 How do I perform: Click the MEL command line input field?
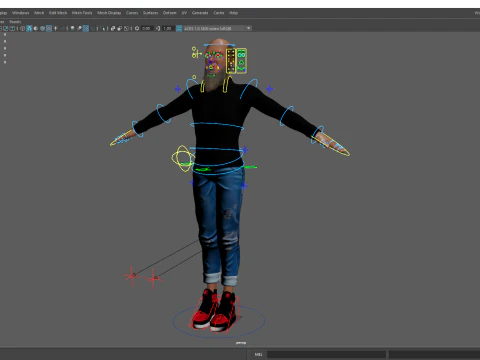click(326, 354)
